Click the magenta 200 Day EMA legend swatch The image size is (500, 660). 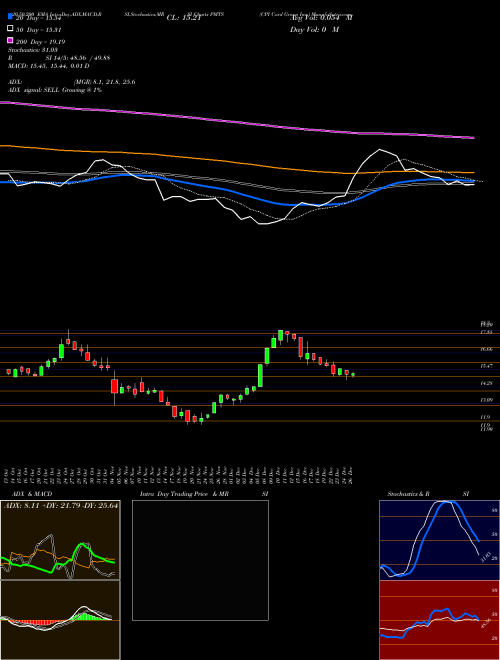pos(10,40)
